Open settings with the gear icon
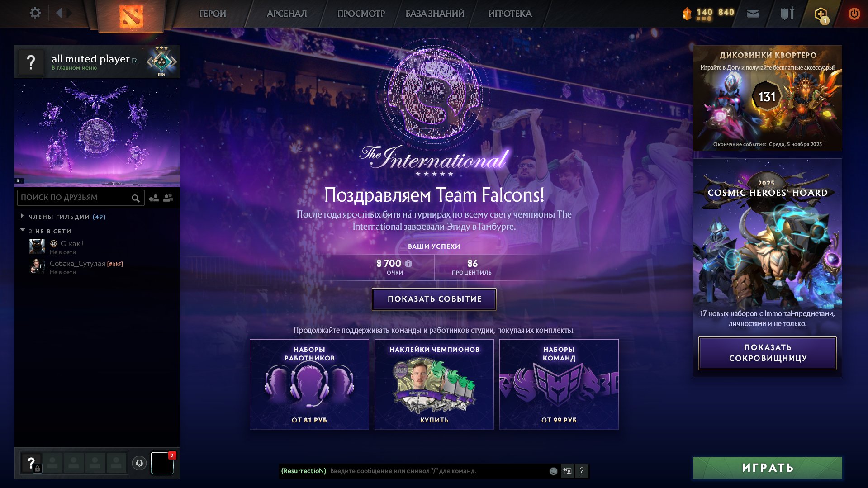The image size is (868, 488). 35,13
